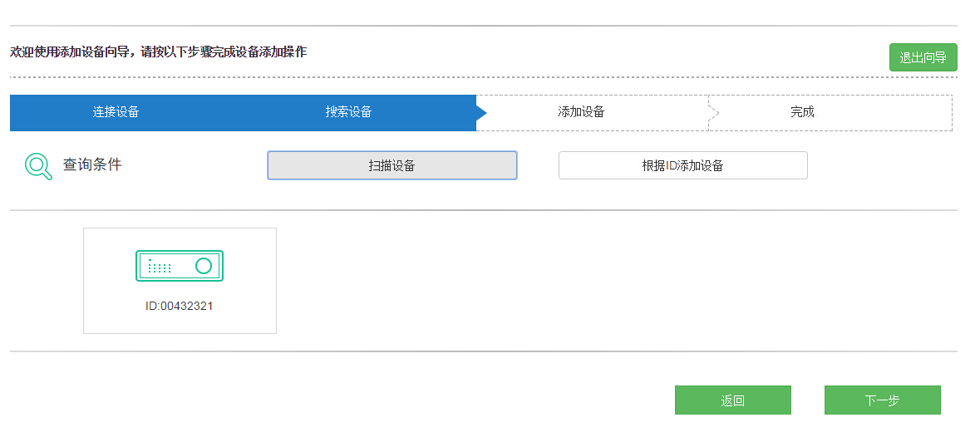Switch to the 连接设备 step
Screen dimensions: 980x427
(x=116, y=112)
